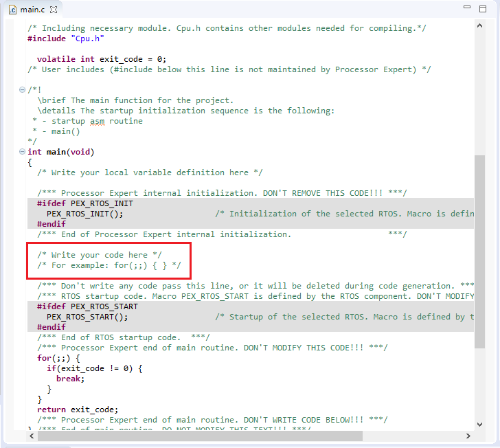Click the '#ifdef PEX_RTOS_INIT' line
The height and width of the screenshot is (448, 500).
point(85,203)
